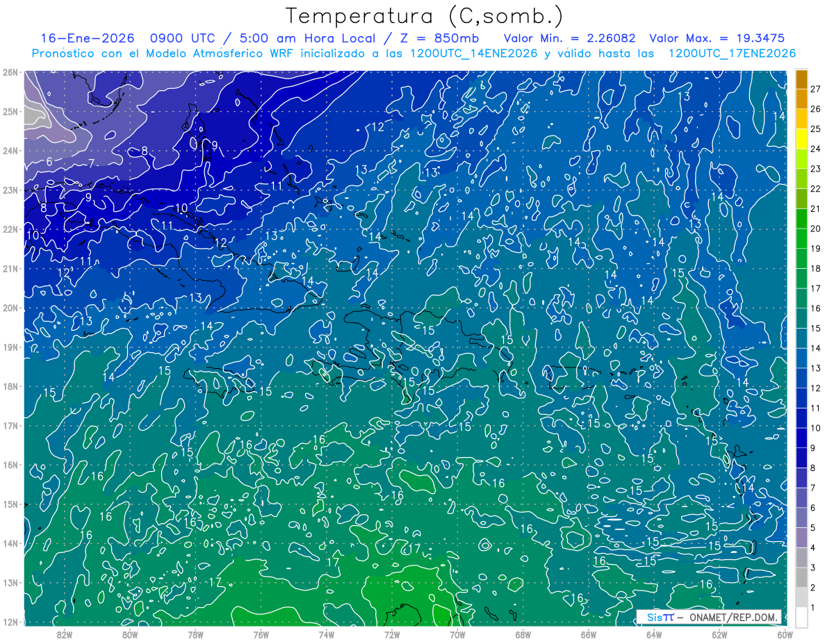The image size is (834, 644).
Task: Click the white bottom swatch below 1 on color bar
Action: (x=801, y=618)
